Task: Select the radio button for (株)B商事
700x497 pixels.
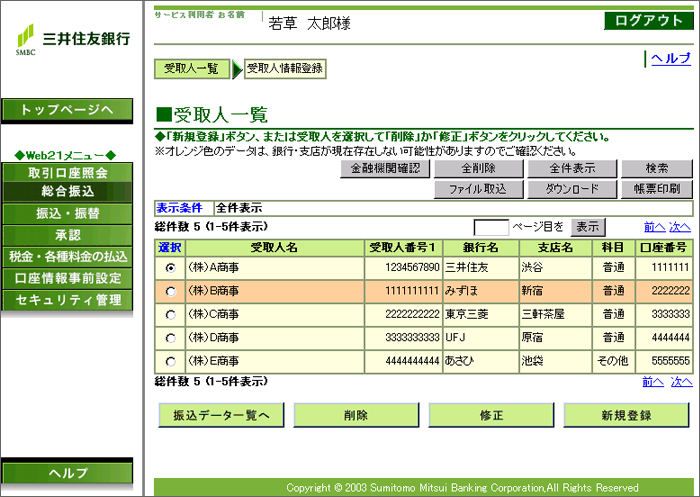Action: point(170,292)
